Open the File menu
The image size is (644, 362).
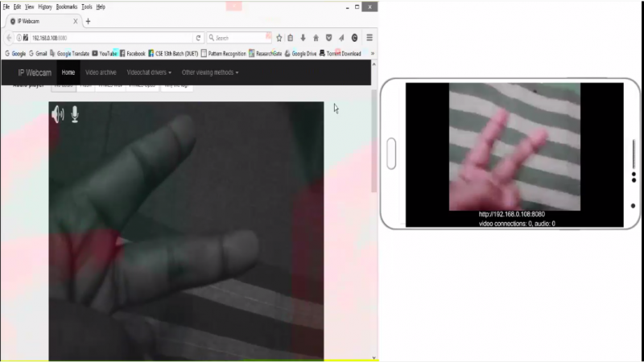[x=6, y=6]
